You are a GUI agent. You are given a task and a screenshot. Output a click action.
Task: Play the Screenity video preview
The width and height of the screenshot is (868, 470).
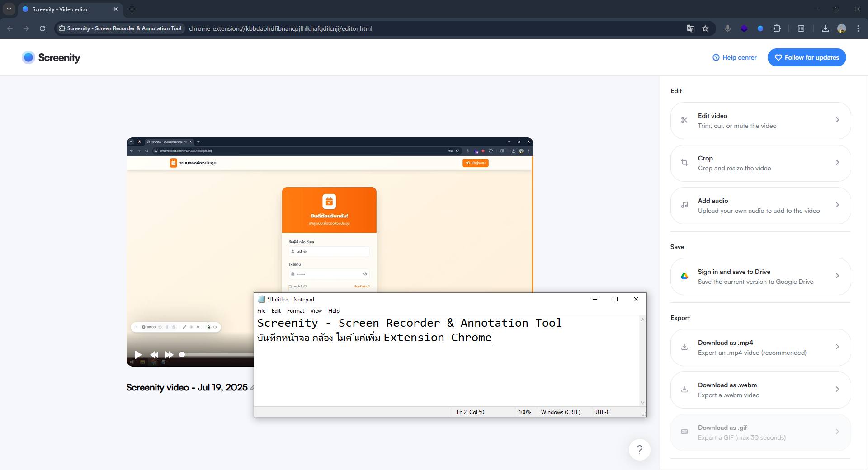coord(138,355)
